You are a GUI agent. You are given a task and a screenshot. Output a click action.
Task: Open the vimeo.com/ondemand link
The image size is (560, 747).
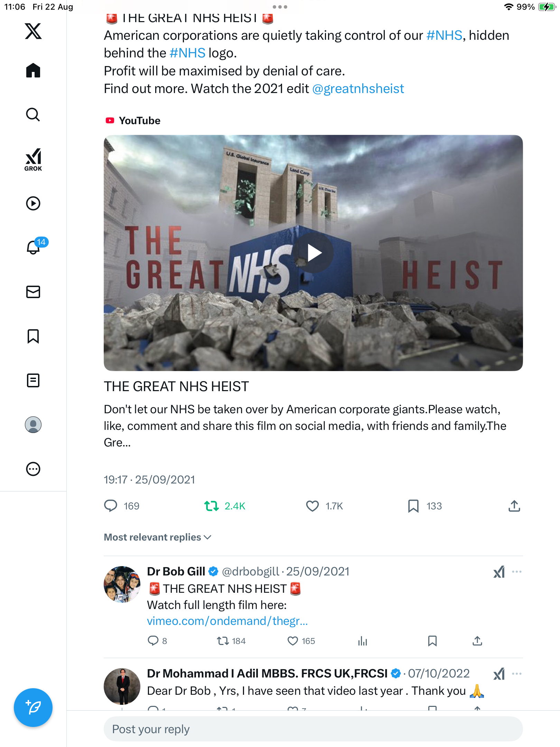[227, 621]
